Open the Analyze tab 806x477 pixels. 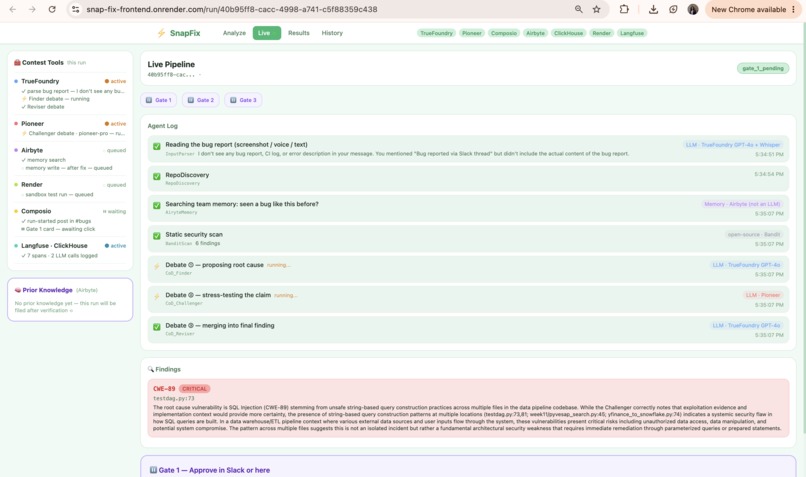point(234,33)
